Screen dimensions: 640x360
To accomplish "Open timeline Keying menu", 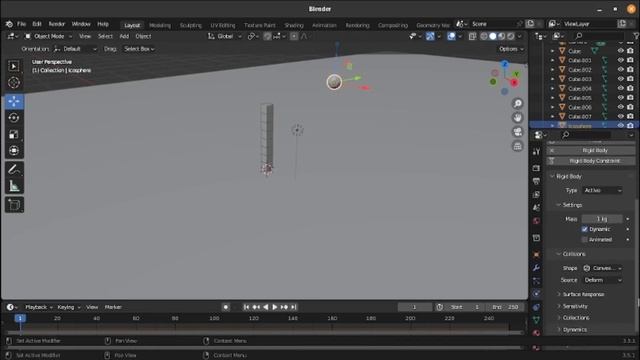I will 69,307.
